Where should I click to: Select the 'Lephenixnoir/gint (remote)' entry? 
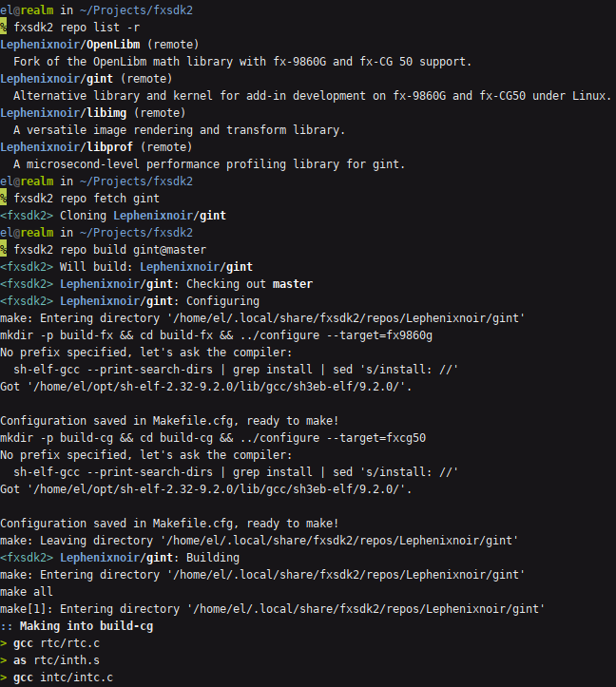coord(87,79)
